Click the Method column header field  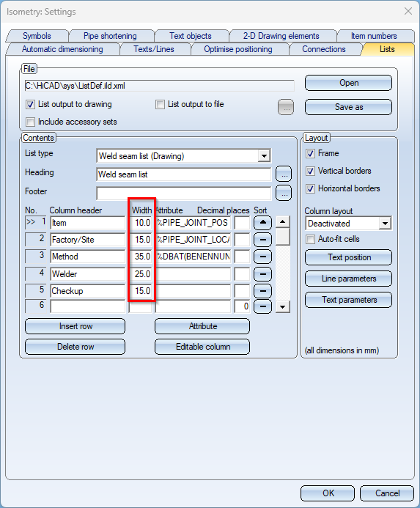coord(87,257)
